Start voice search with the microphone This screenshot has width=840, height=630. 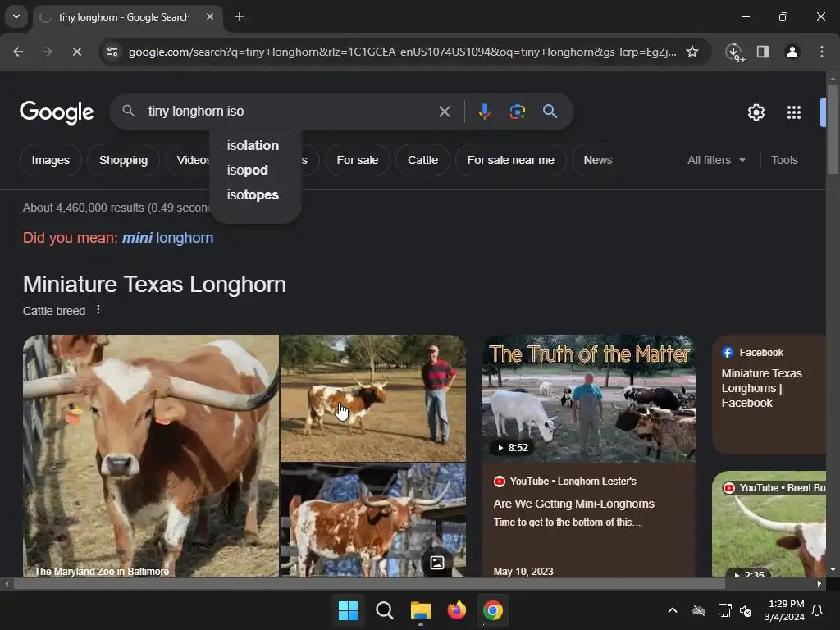pos(484,112)
